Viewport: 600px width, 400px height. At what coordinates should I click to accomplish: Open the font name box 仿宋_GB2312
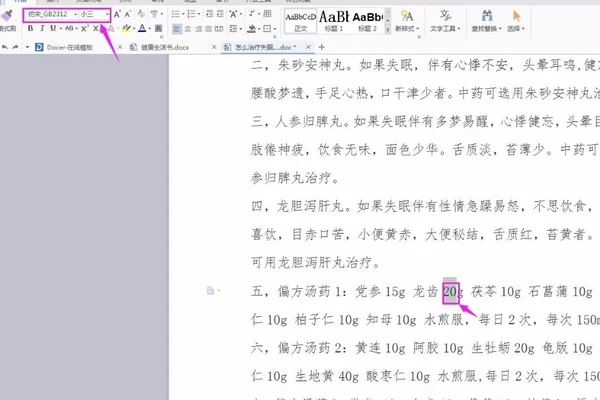click(51, 15)
